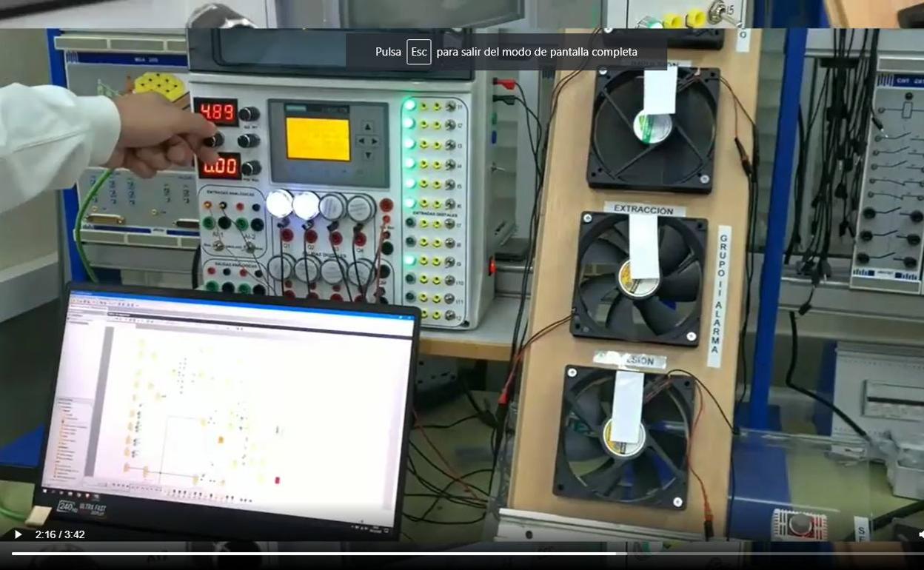Click the Esc key hint in the banner
The width and height of the screenshot is (924, 570).
418,52
